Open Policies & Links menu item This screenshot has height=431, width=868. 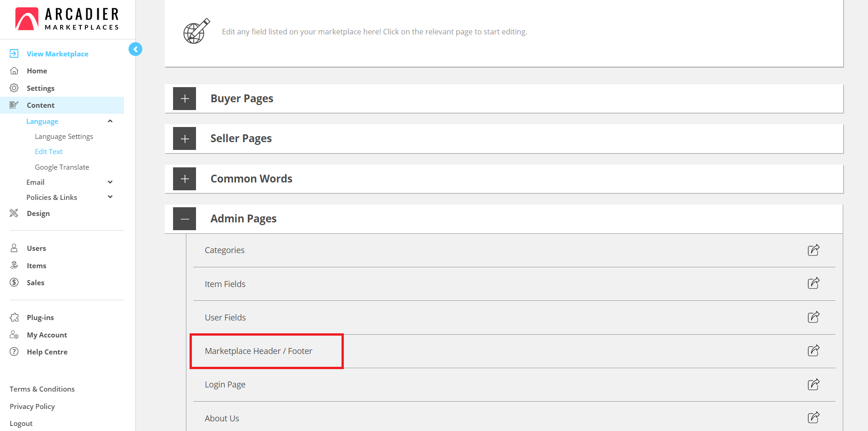51,197
